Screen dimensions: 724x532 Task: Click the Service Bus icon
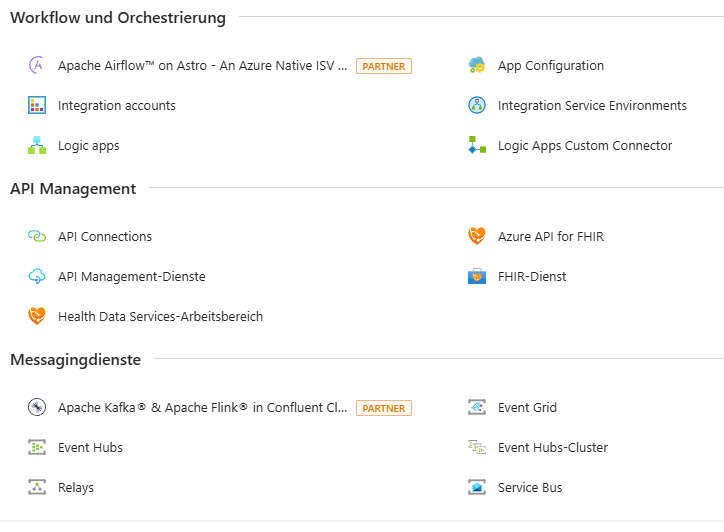coord(477,488)
